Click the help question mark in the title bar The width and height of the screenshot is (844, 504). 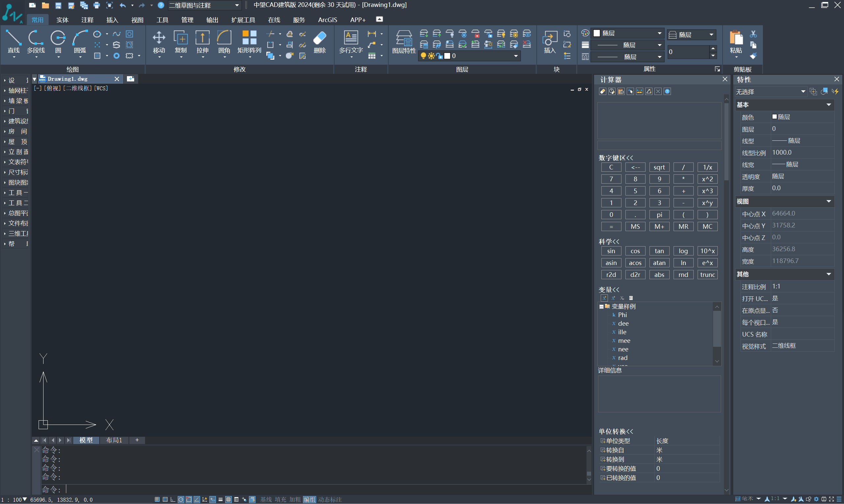pyautogui.click(x=161, y=5)
